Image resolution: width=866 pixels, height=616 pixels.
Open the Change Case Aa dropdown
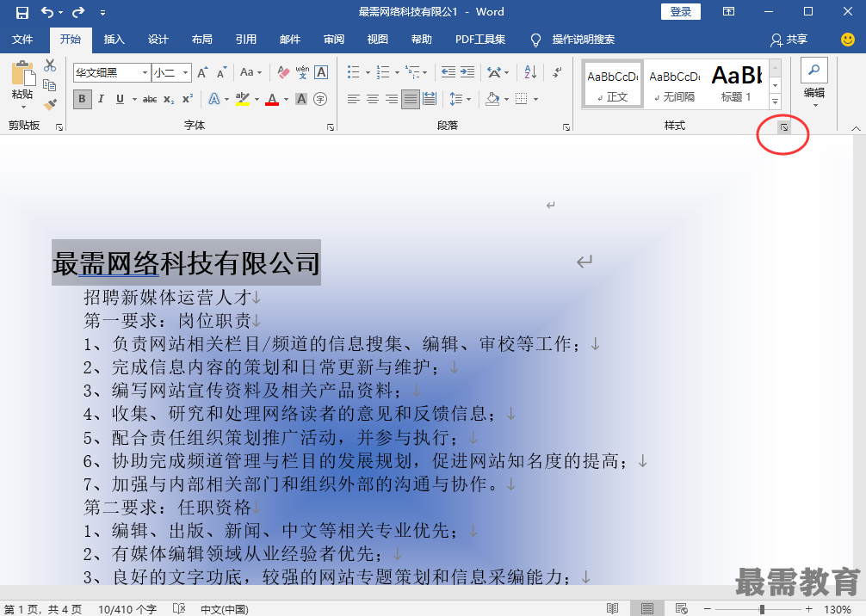pyautogui.click(x=251, y=72)
